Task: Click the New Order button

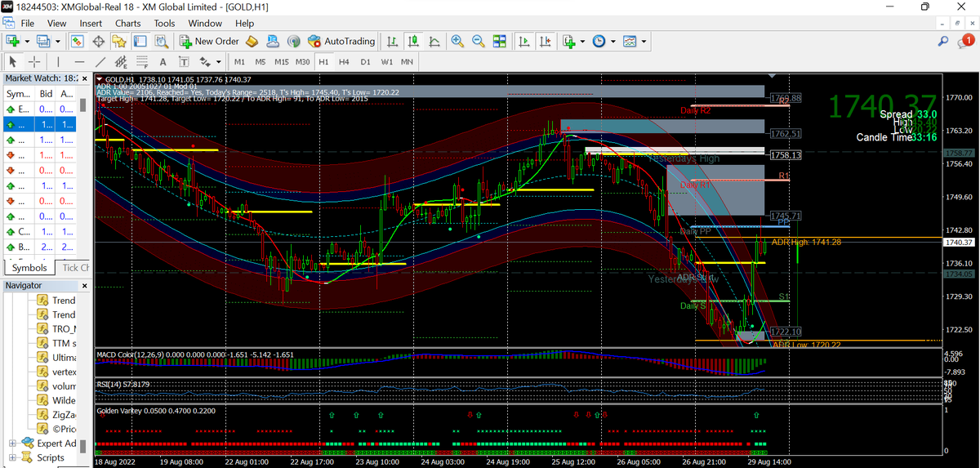Action: pyautogui.click(x=209, y=41)
